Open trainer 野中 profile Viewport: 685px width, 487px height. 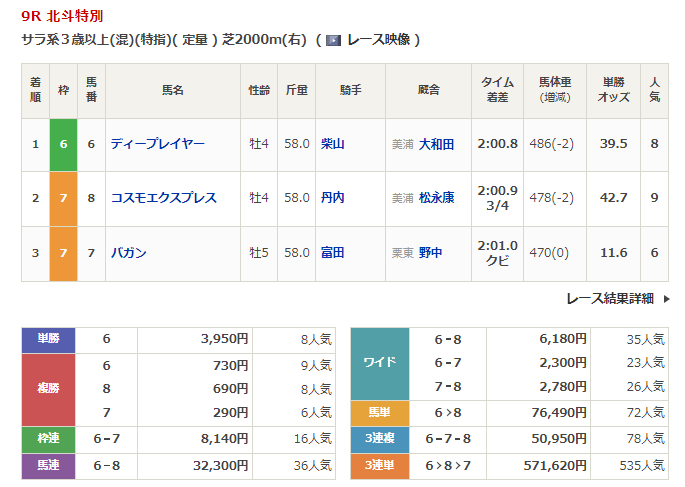click(431, 253)
